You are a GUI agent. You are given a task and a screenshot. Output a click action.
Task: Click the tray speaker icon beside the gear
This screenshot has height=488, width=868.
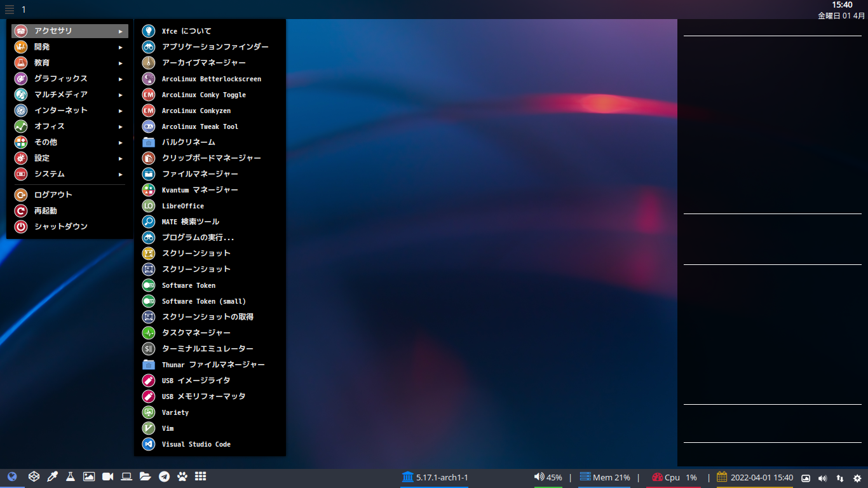click(823, 478)
